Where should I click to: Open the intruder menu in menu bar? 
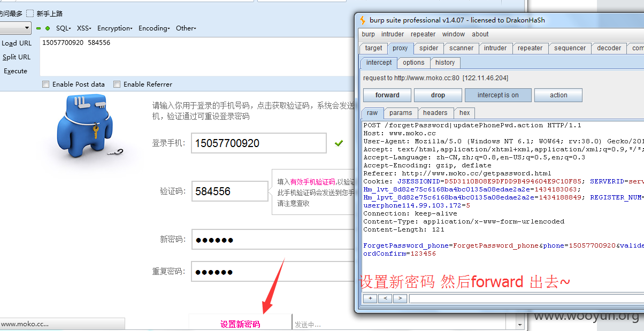click(x=393, y=34)
